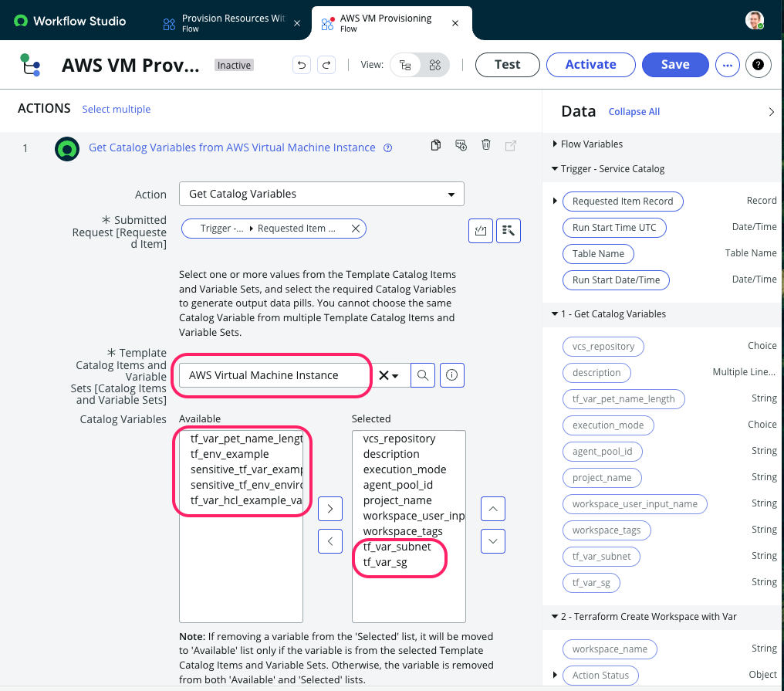This screenshot has height=691, width=784.
Task: Open help via the question mark icon
Action: (x=759, y=65)
